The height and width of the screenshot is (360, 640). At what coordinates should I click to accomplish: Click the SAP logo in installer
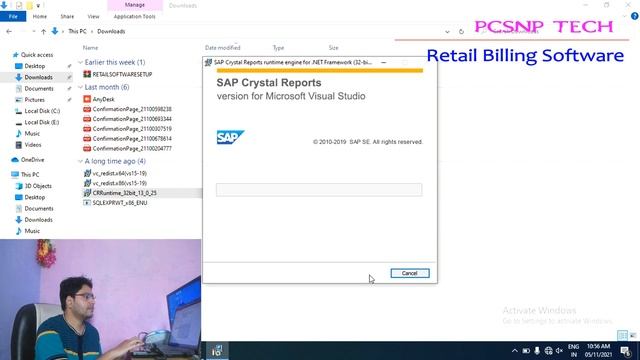coord(230,137)
